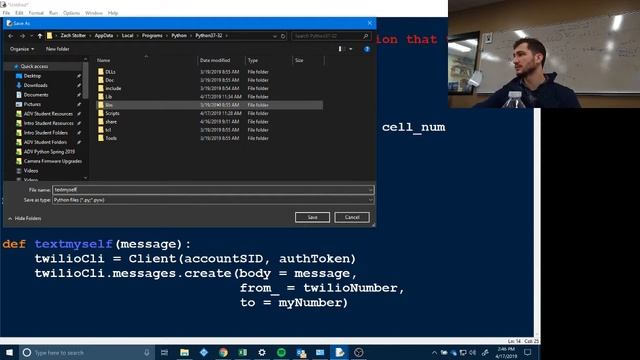Go forward in Save As dialog
Screen dimensions: 640x360
(22, 36)
